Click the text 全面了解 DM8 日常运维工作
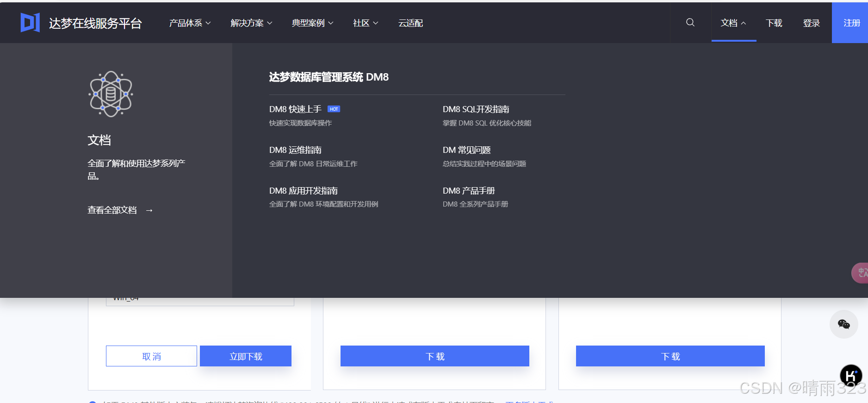 coord(313,164)
